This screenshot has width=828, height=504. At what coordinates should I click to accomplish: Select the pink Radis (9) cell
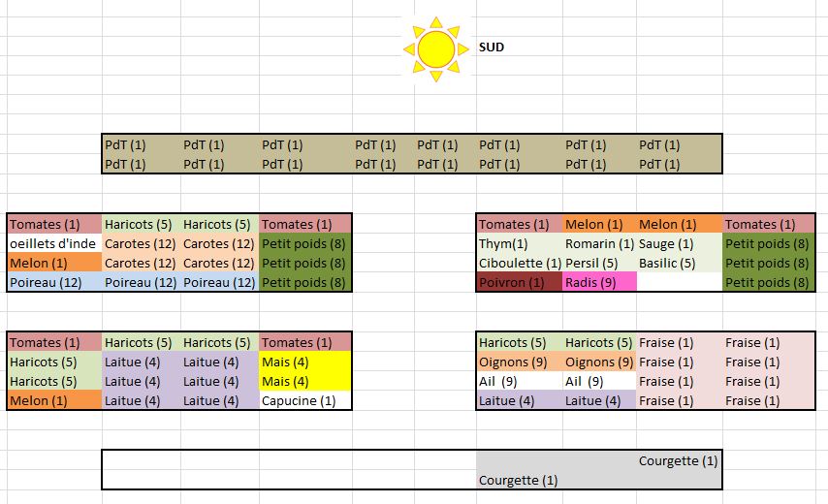click(598, 282)
